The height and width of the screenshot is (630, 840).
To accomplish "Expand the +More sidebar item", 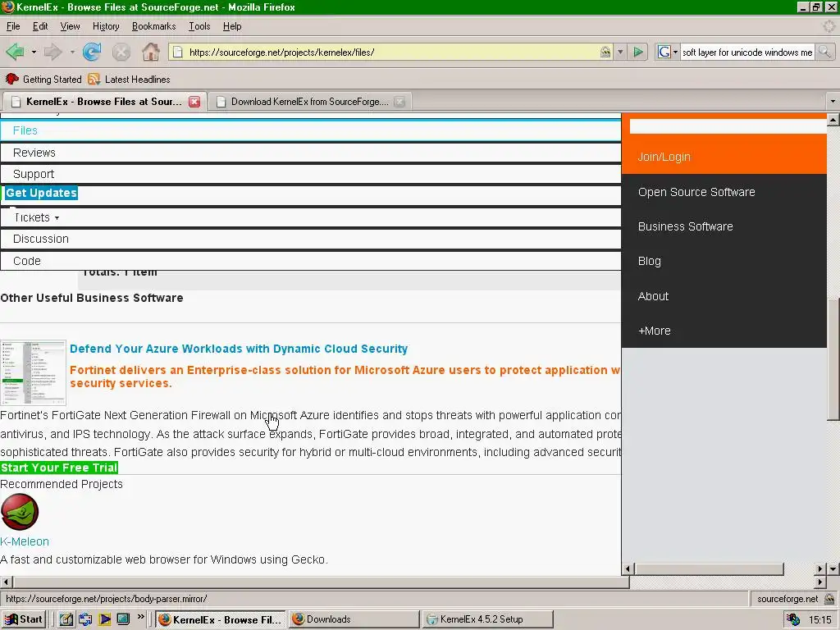I will (x=654, y=331).
